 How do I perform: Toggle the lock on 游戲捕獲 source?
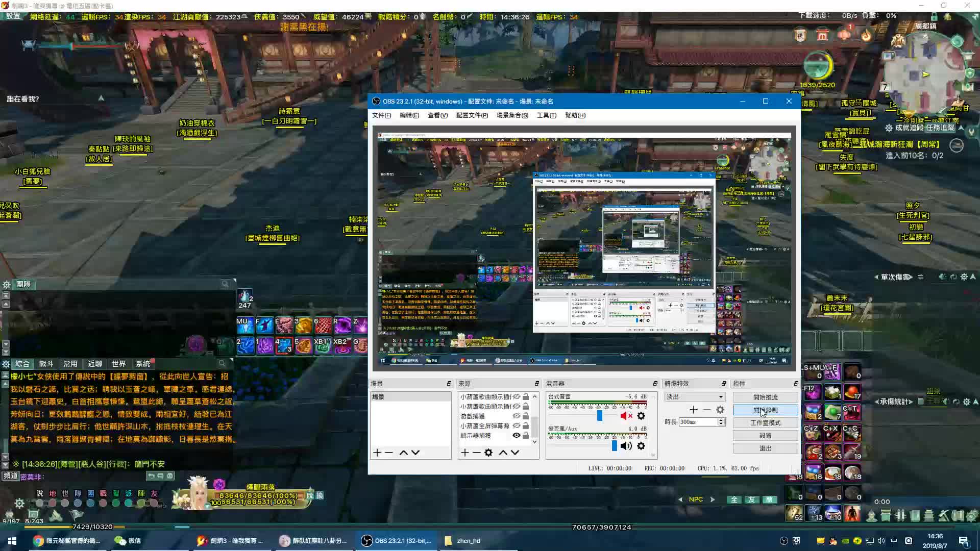click(526, 416)
